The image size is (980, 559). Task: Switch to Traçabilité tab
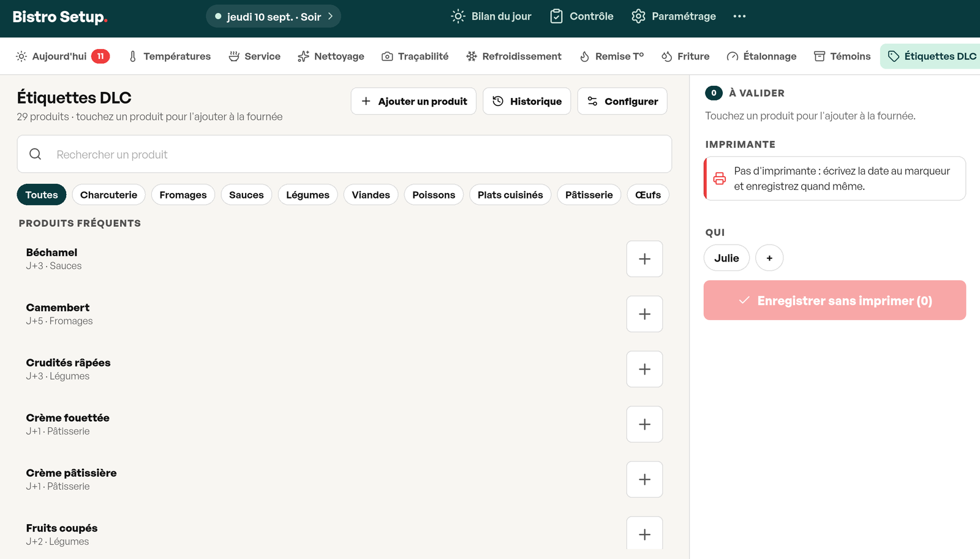[x=415, y=56]
